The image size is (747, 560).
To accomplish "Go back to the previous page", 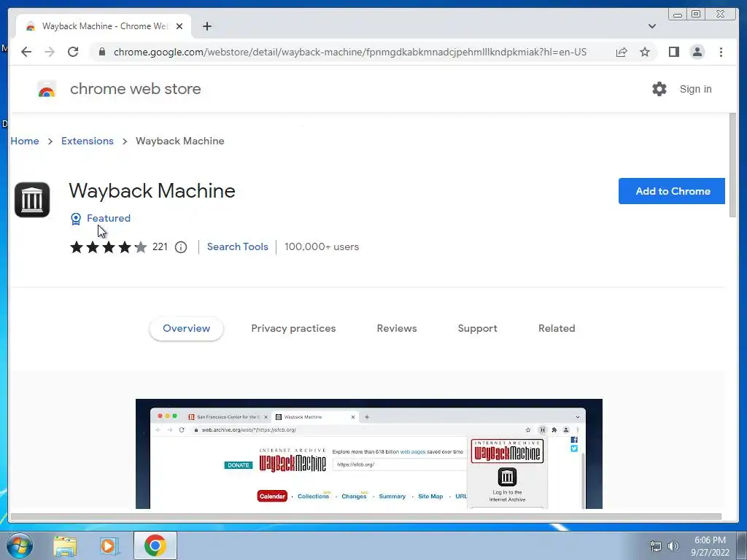I will point(26,52).
